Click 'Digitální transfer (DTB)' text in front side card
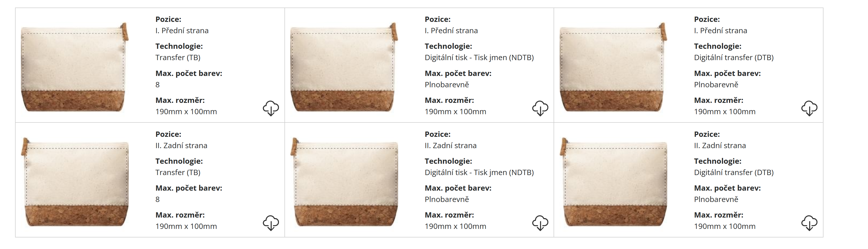The image size is (868, 249). [733, 58]
